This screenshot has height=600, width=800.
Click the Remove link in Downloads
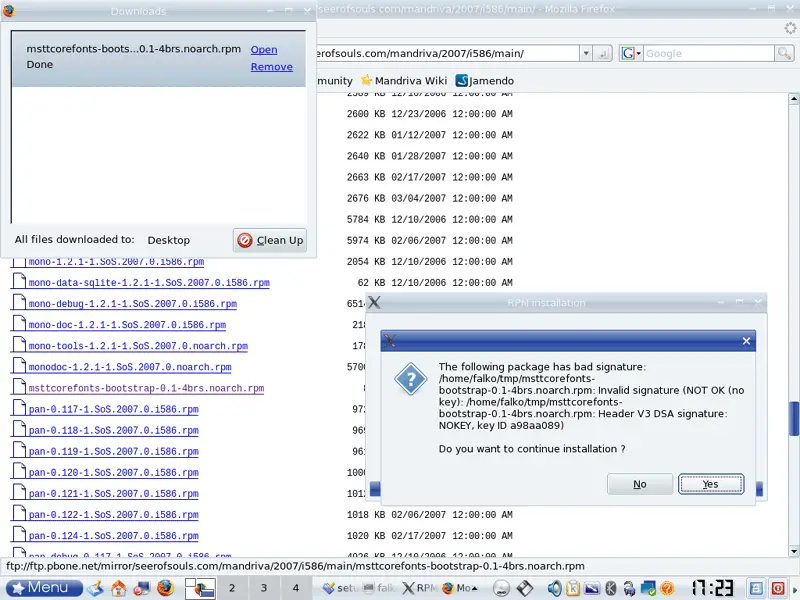271,67
